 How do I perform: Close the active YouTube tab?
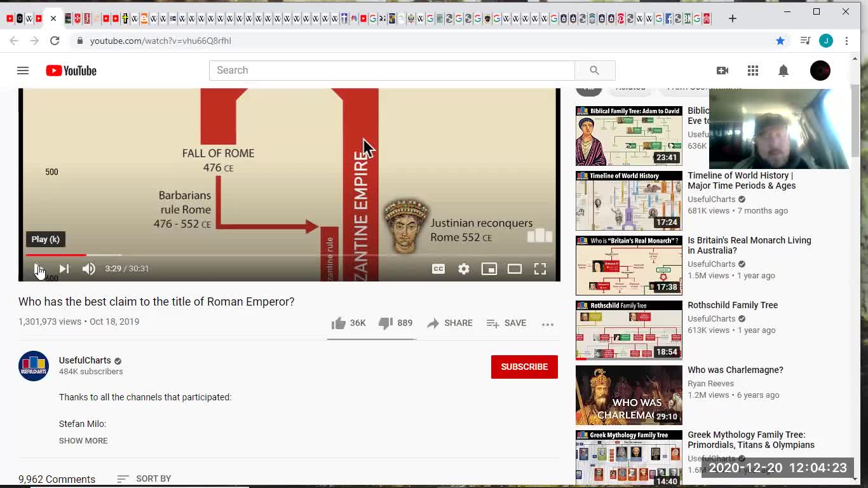coord(53,18)
